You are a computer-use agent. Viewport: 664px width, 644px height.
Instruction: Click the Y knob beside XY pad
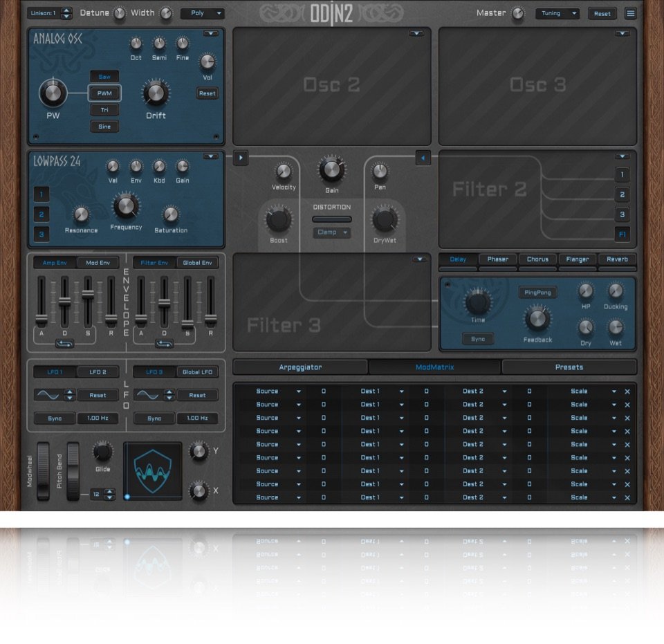[x=199, y=451]
